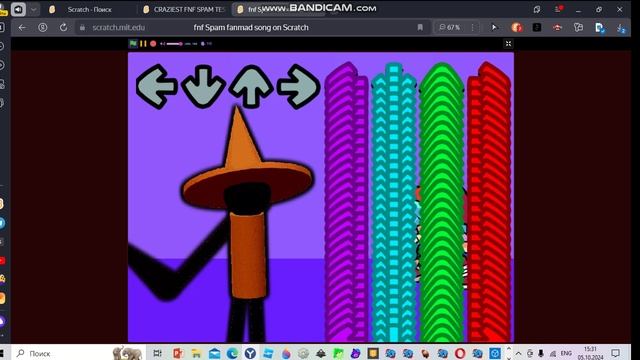Mute the Scratch player volume icon
This screenshot has height=360, width=640.
tap(162, 44)
